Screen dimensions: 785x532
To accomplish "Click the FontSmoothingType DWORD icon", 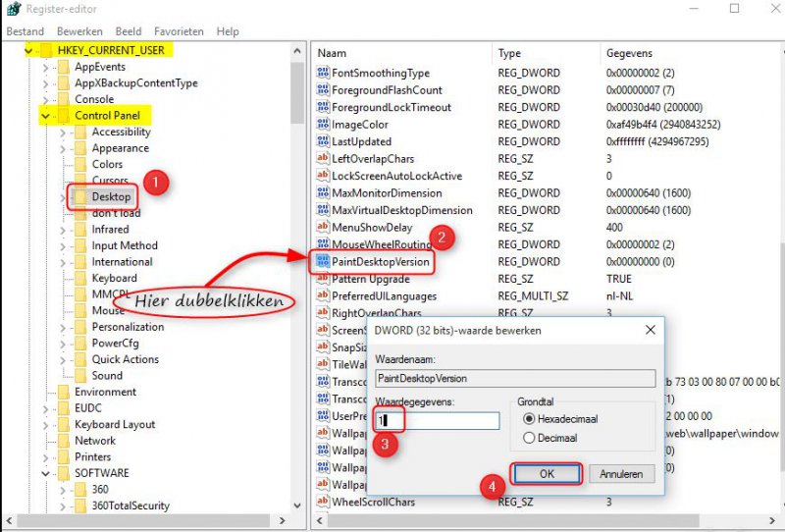I will (323, 73).
